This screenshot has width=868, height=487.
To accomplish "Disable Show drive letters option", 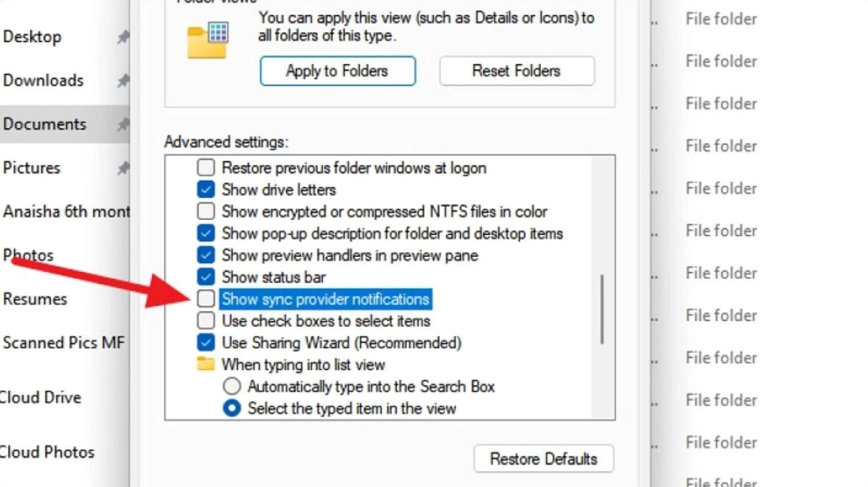I will pos(206,190).
